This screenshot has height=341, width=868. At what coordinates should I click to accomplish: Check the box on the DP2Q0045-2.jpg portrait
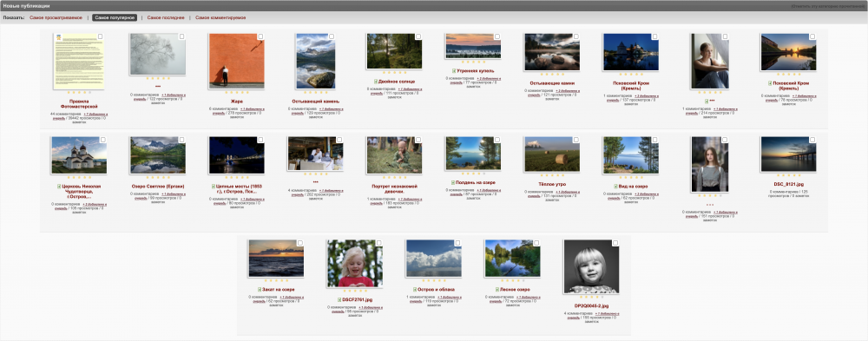point(615,243)
